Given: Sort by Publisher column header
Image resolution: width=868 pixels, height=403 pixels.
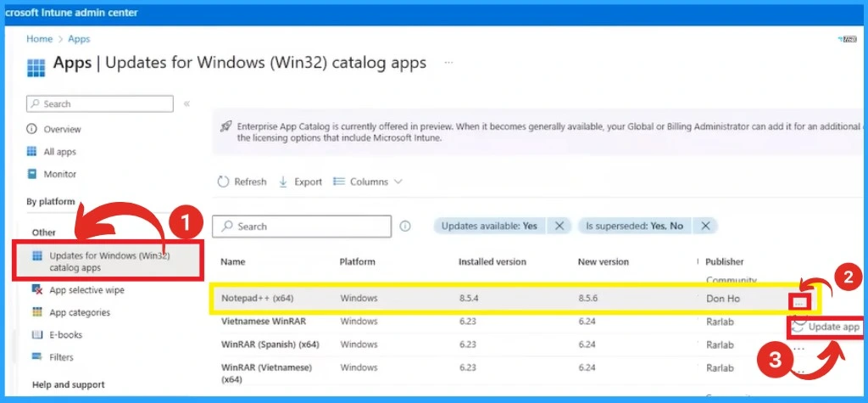Looking at the screenshot, I should [725, 261].
